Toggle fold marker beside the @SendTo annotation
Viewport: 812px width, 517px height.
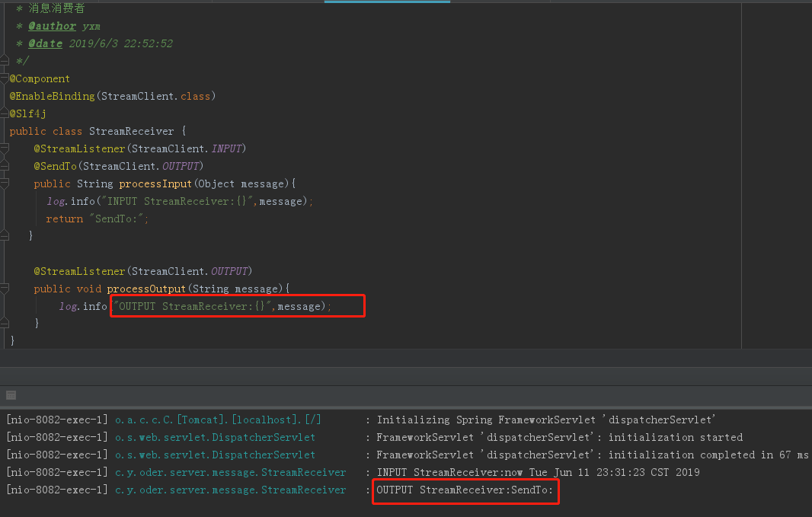(x=5, y=166)
